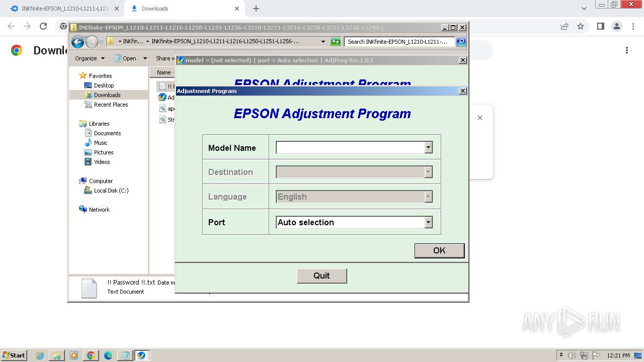This screenshot has width=644, height=362.
Task: Expand the Open button dropdown arrow
Action: coord(145,58)
